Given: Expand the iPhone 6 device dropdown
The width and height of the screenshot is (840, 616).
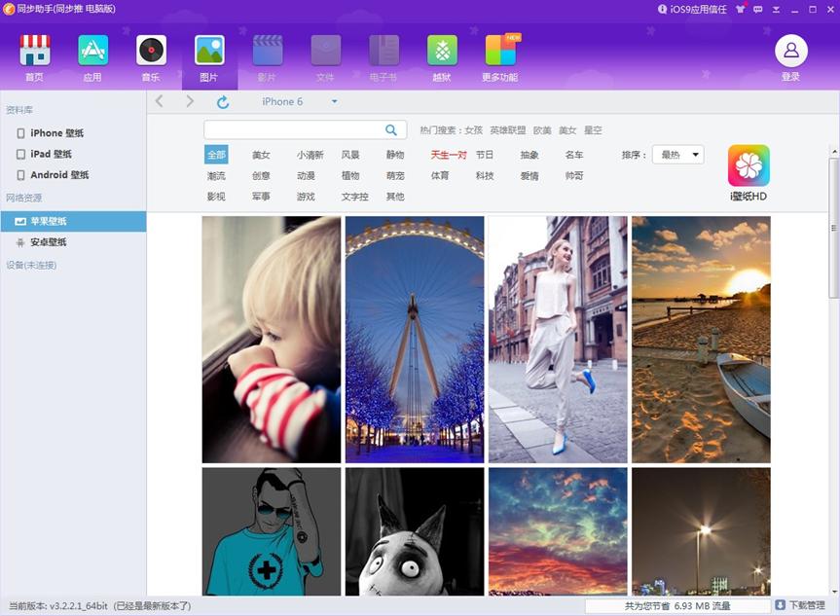Looking at the screenshot, I should pos(334,102).
